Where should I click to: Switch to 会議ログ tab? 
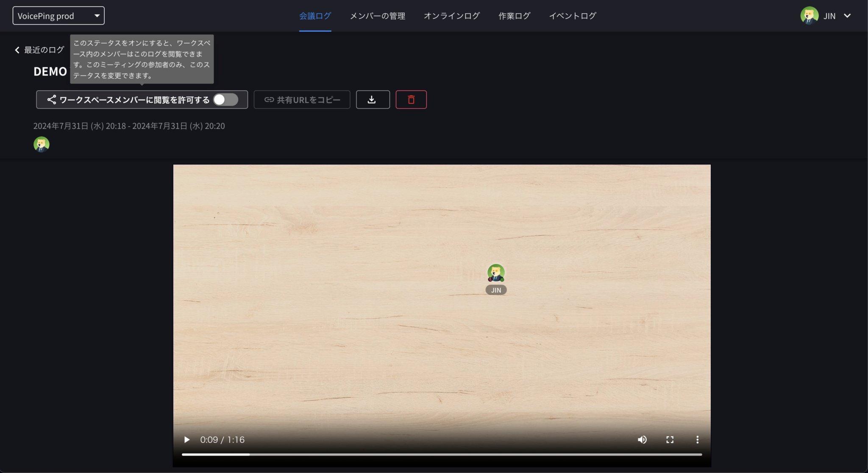pyautogui.click(x=315, y=16)
